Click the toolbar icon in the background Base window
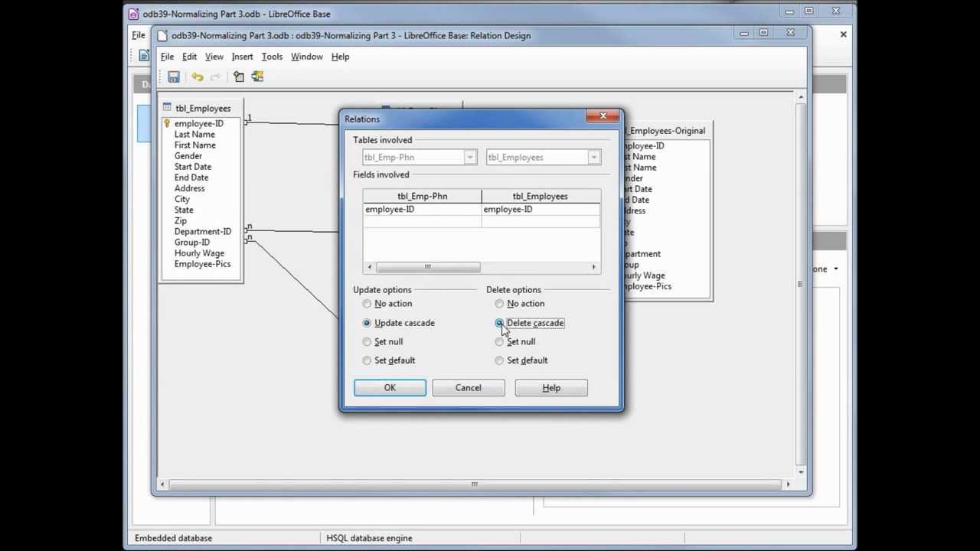Image resolution: width=980 pixels, height=551 pixels. click(144, 55)
